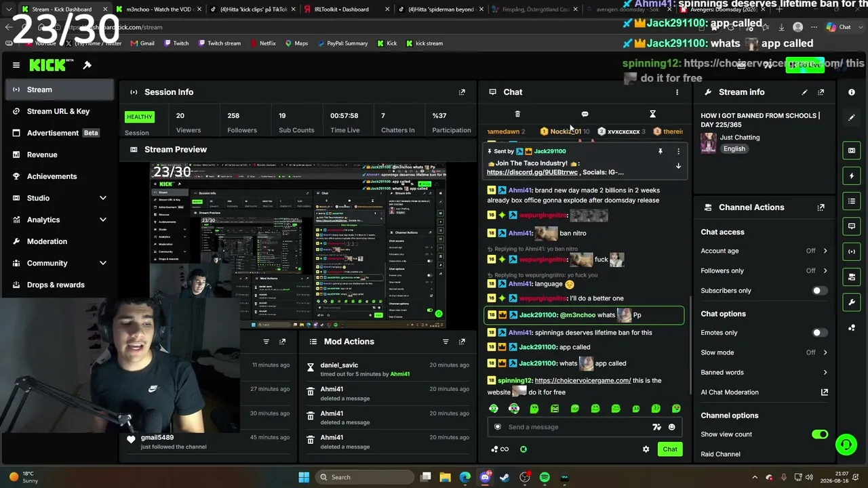
Task: Click the broadcast signal icon in the right sidebar
Action: 852,251
